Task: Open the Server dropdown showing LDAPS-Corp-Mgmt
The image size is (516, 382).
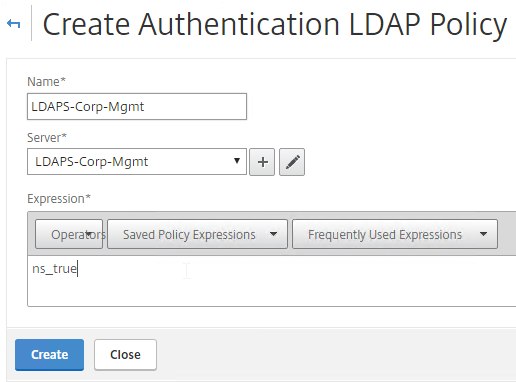Action: click(137, 162)
